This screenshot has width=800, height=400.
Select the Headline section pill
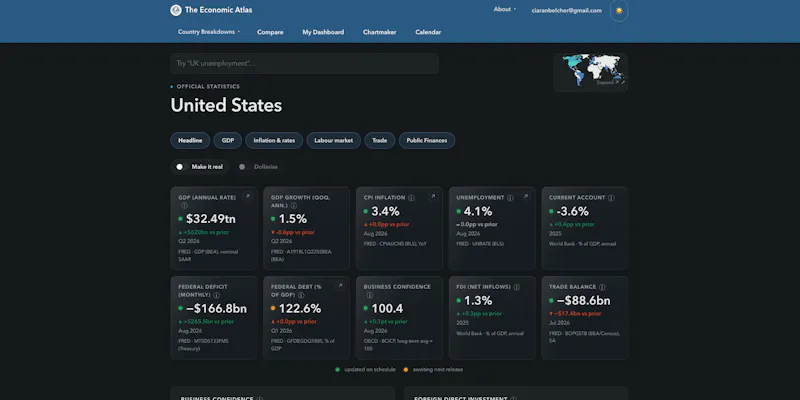coord(190,140)
